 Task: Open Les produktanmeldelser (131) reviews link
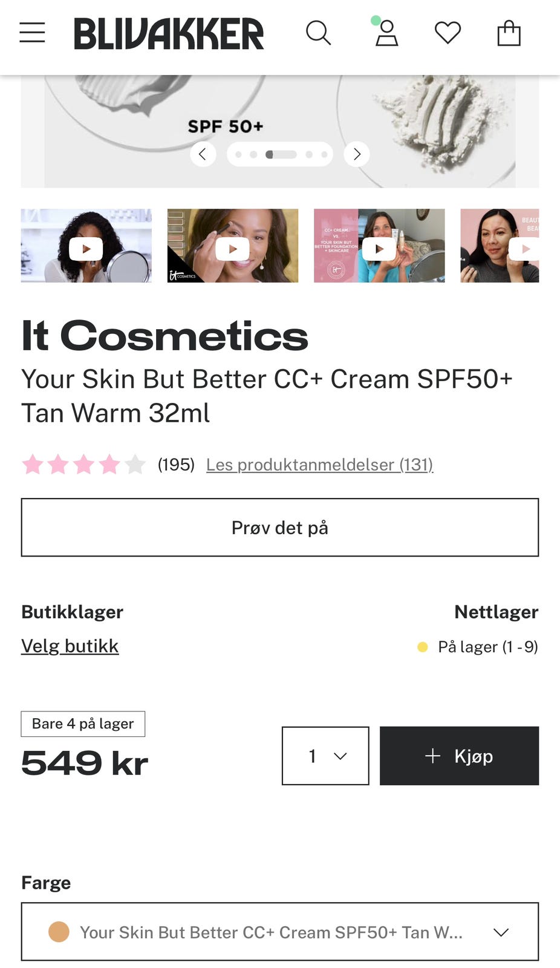pos(319,465)
